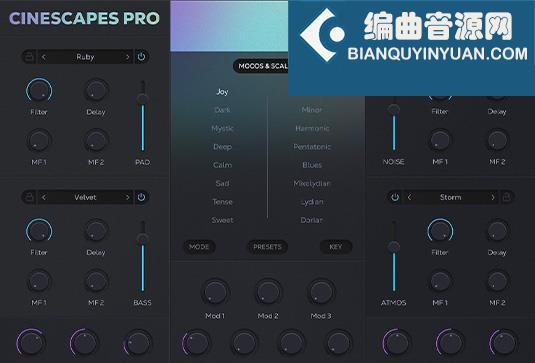This screenshot has width=535, height=363.
Task: Click the Filter knob in the Storm panel
Action: pos(440,231)
